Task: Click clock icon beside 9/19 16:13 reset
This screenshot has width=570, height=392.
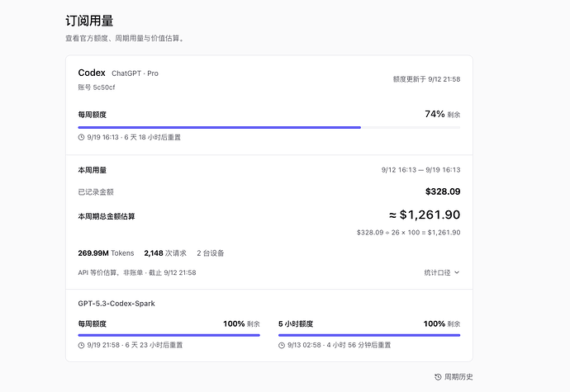Action: tap(82, 137)
